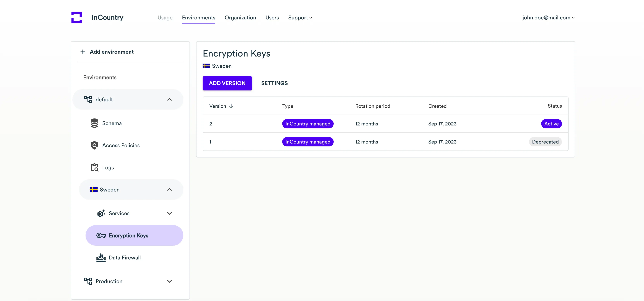Switch to the Usage tab
Viewport: 644px width, 301px height.
tap(165, 18)
